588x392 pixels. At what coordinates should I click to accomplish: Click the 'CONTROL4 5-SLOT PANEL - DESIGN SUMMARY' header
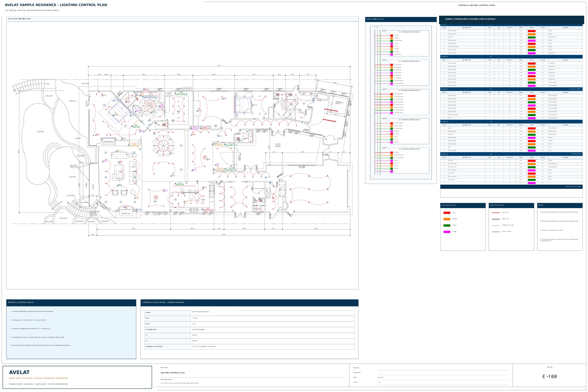tap(249, 303)
